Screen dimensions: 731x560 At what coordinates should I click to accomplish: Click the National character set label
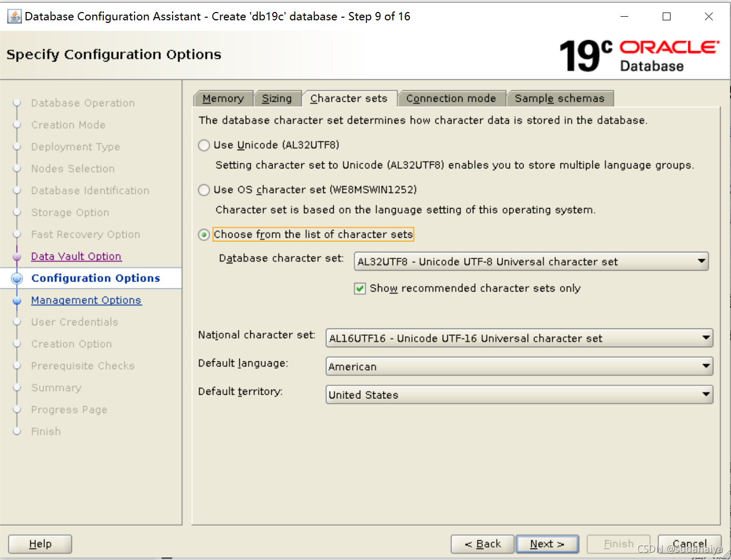point(257,335)
